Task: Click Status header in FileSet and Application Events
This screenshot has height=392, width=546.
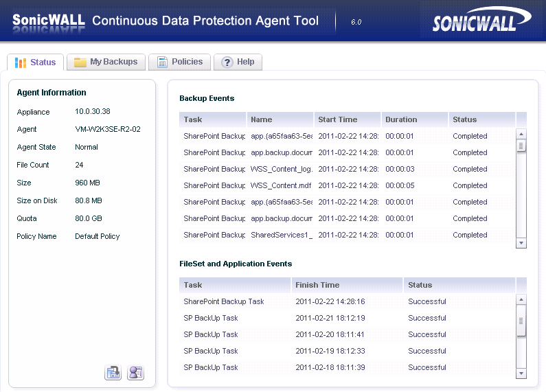Action: 459,285
